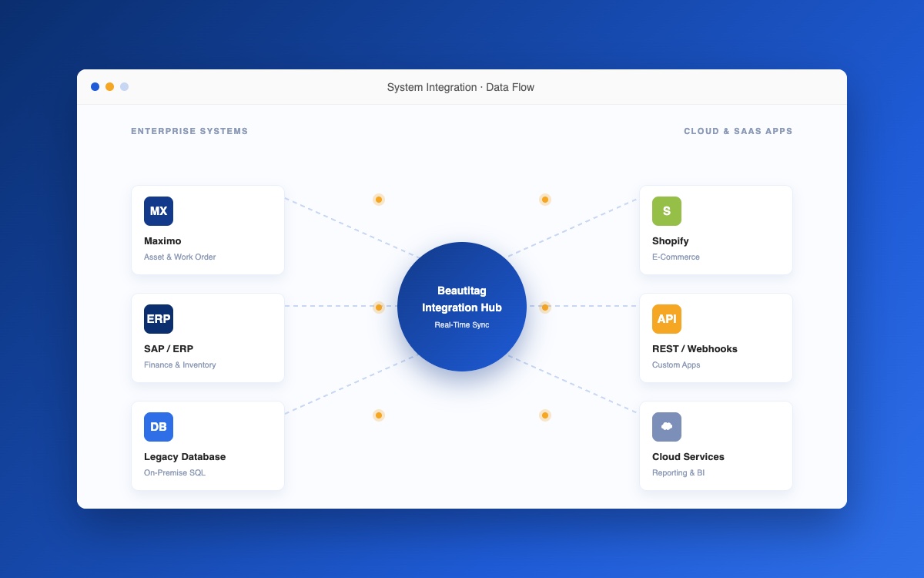
Task: Click the light gray window control dot
Action: coord(125,87)
